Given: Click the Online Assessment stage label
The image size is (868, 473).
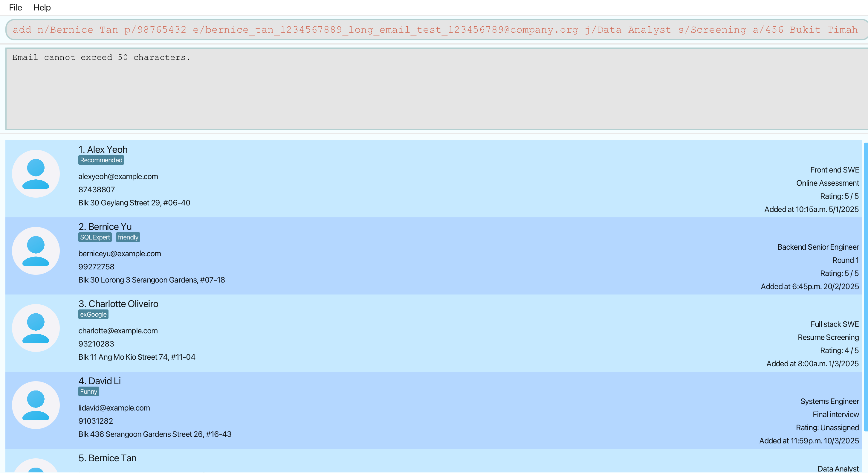Looking at the screenshot, I should [x=828, y=183].
